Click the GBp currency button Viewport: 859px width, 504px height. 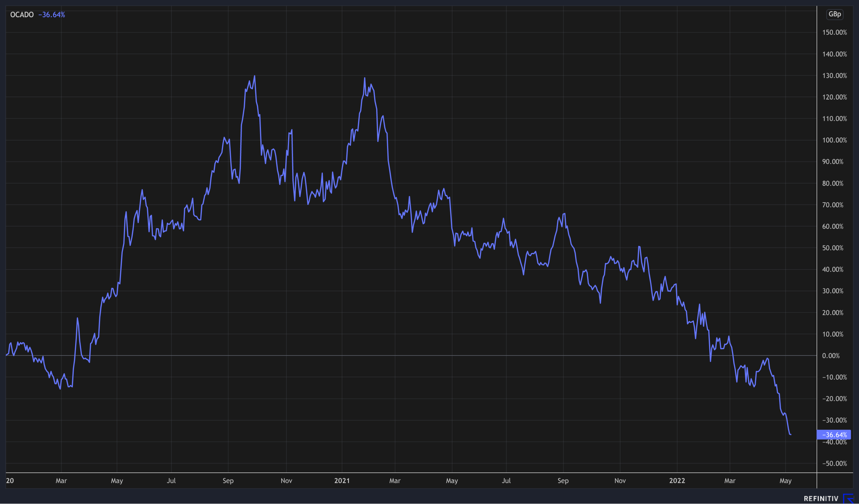coord(835,14)
